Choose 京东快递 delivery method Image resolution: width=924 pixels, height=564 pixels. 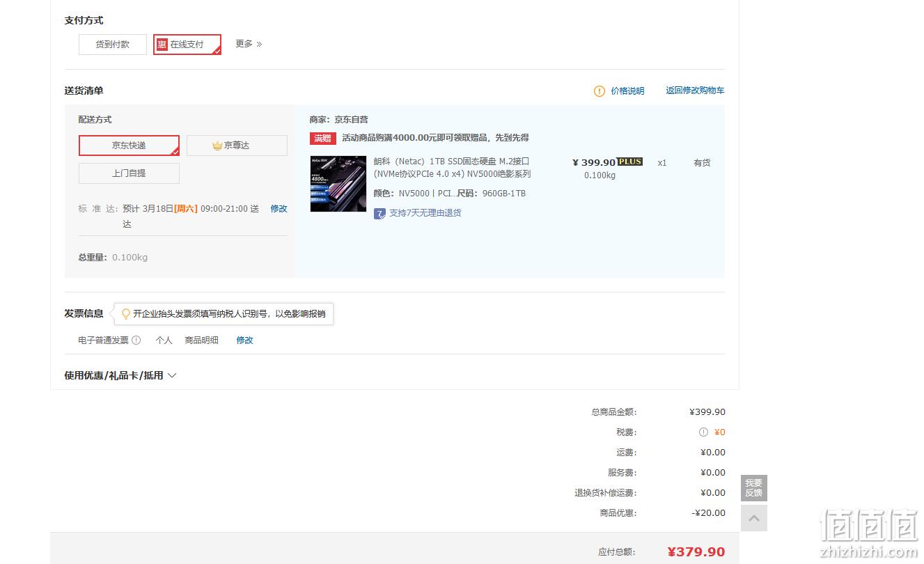click(x=129, y=146)
